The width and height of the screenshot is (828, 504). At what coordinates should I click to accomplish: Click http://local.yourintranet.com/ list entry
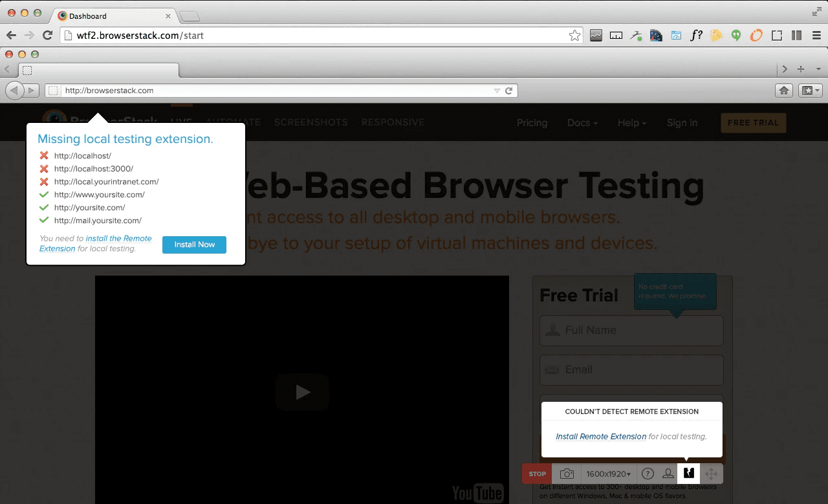107,182
